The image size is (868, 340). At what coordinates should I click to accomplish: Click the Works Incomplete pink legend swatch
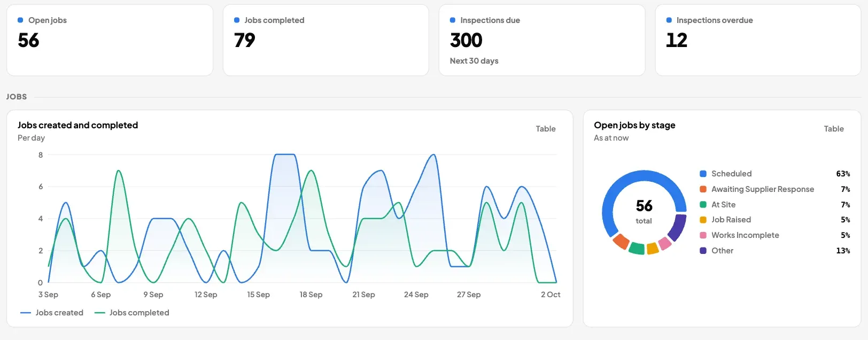pyautogui.click(x=703, y=235)
